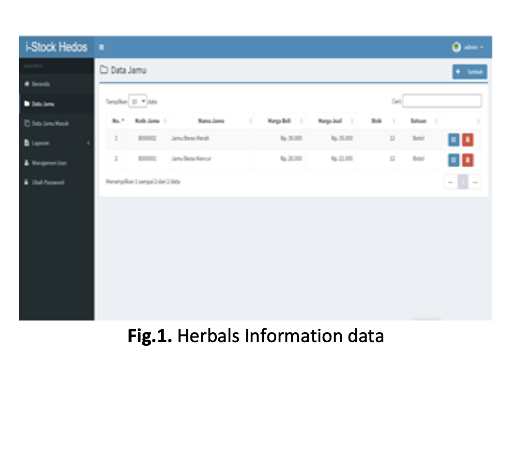Click the blue edit icon for Jamu Beras Kencur
Viewport: 526px width, 476px height.
(x=454, y=160)
